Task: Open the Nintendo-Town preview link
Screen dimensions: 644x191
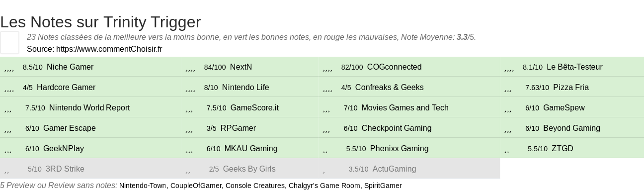Action: 143,186
